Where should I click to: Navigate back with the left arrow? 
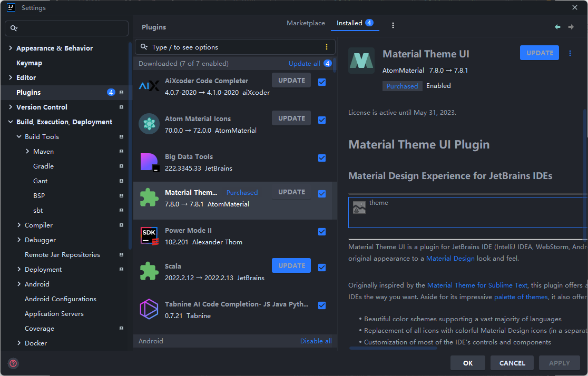[557, 27]
